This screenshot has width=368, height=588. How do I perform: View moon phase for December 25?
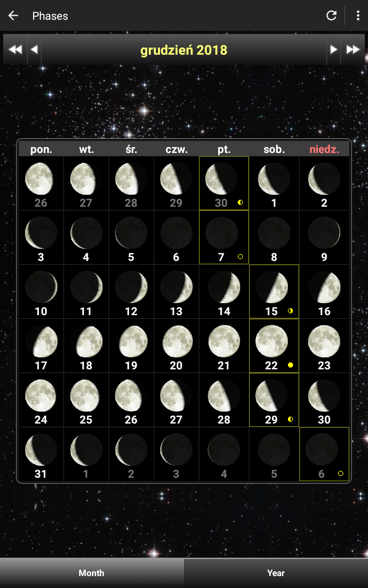pyautogui.click(x=86, y=400)
